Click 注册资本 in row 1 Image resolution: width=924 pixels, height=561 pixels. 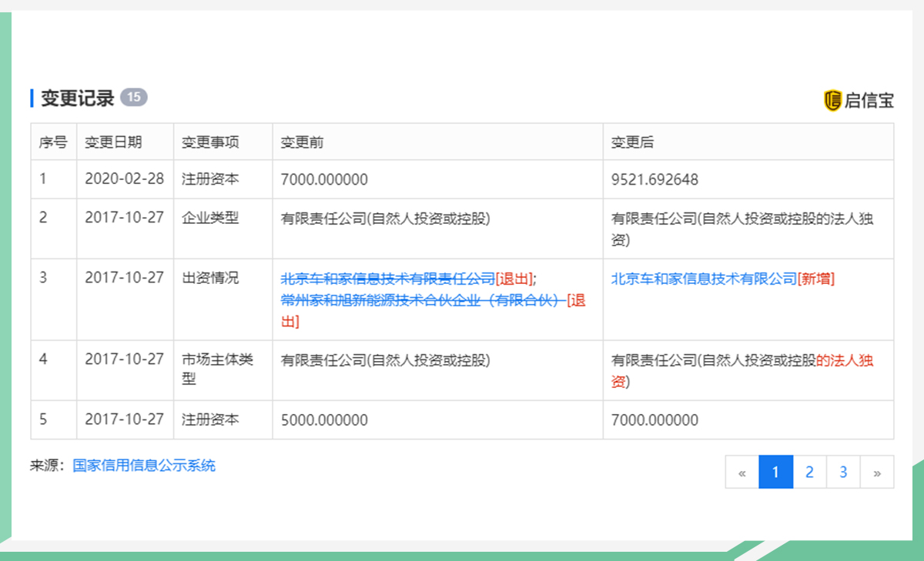click(x=210, y=179)
